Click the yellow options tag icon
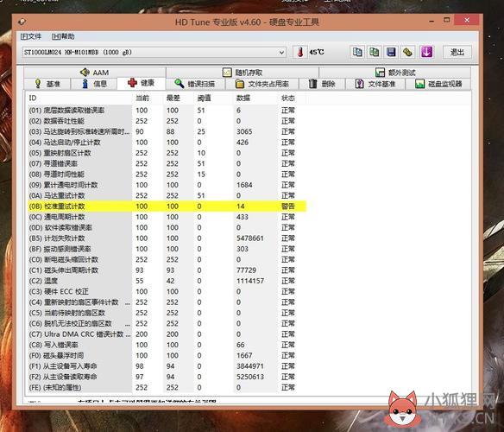 tap(407, 52)
